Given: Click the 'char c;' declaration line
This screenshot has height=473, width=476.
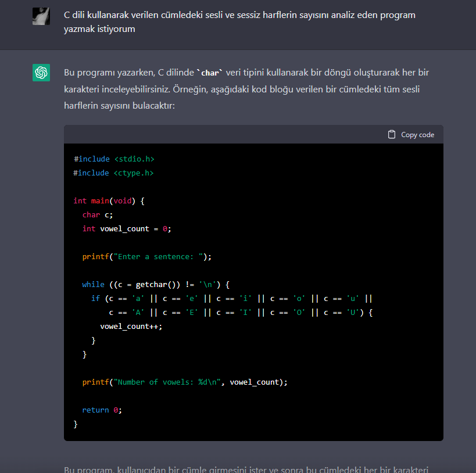Looking at the screenshot, I should pos(98,214).
